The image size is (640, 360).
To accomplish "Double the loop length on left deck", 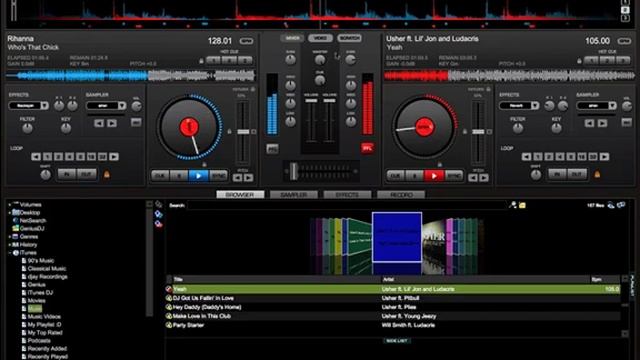I will point(114,157).
